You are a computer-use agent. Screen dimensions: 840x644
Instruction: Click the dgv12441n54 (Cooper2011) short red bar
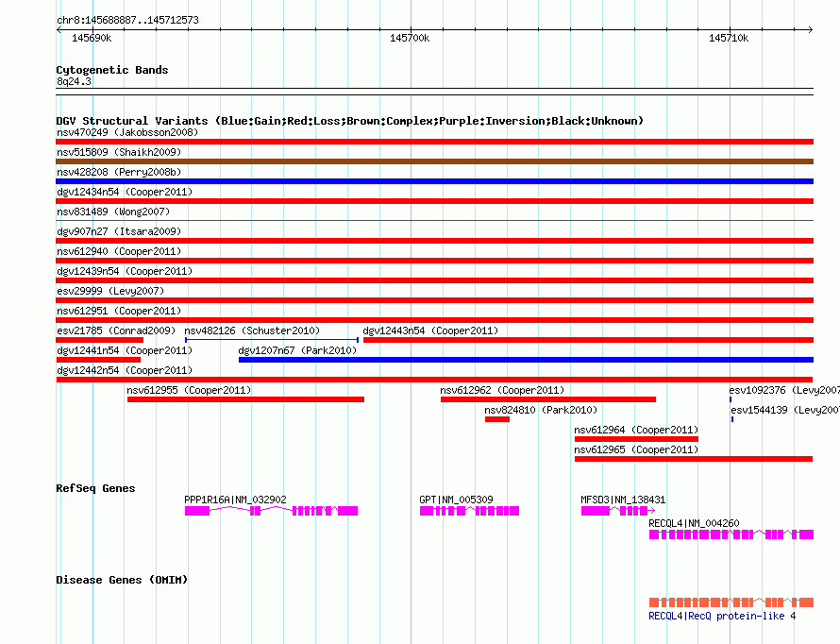(98, 360)
